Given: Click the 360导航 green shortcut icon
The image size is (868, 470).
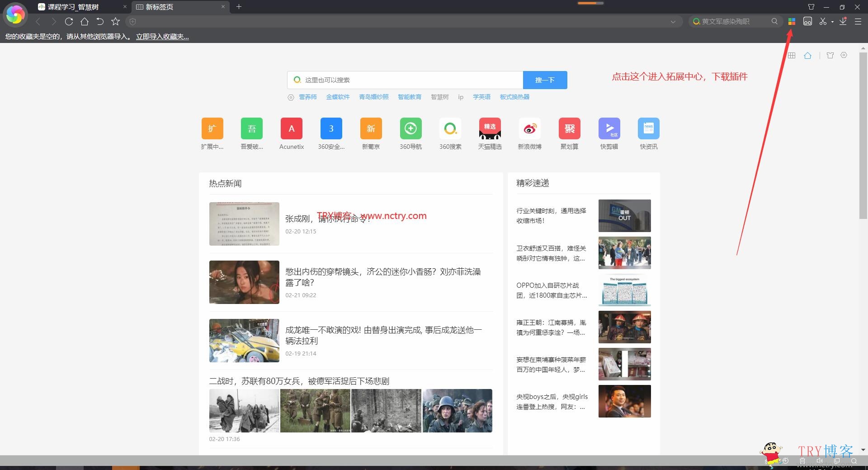Looking at the screenshot, I should point(410,129).
